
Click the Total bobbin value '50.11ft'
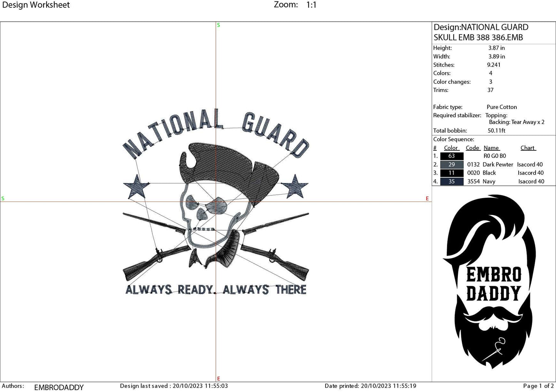pos(496,130)
